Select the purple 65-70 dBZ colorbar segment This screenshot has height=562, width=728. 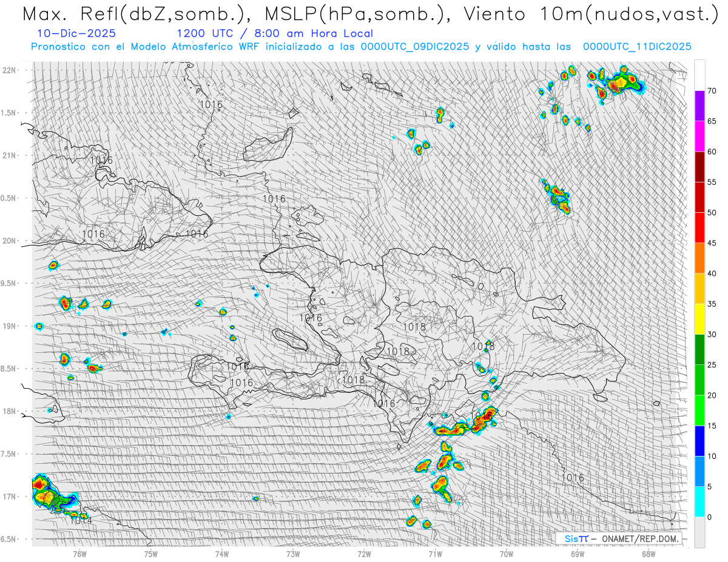point(699,106)
